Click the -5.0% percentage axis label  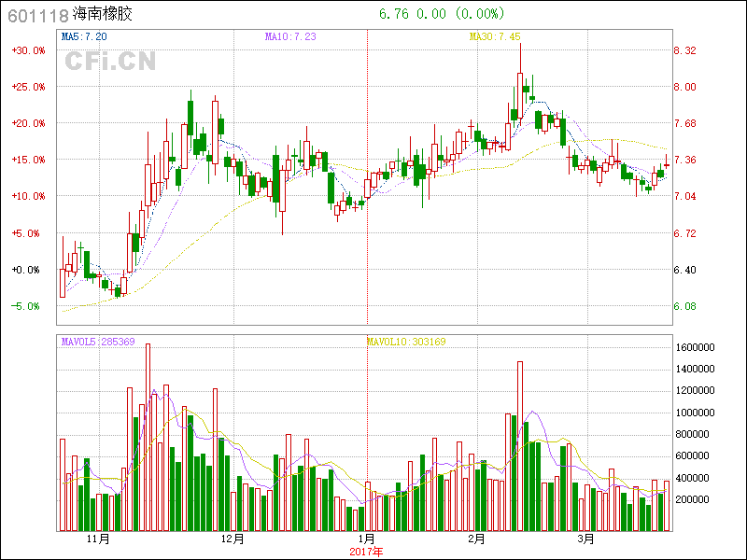click(x=28, y=306)
